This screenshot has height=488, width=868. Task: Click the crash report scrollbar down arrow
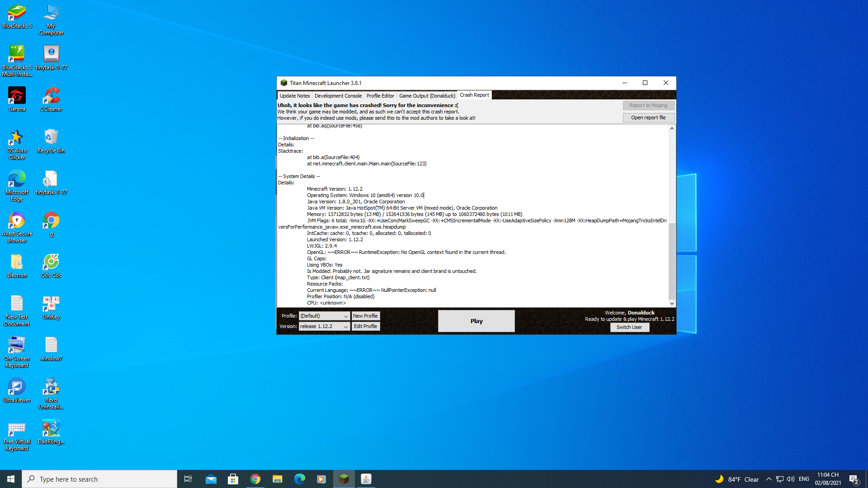pos(672,304)
